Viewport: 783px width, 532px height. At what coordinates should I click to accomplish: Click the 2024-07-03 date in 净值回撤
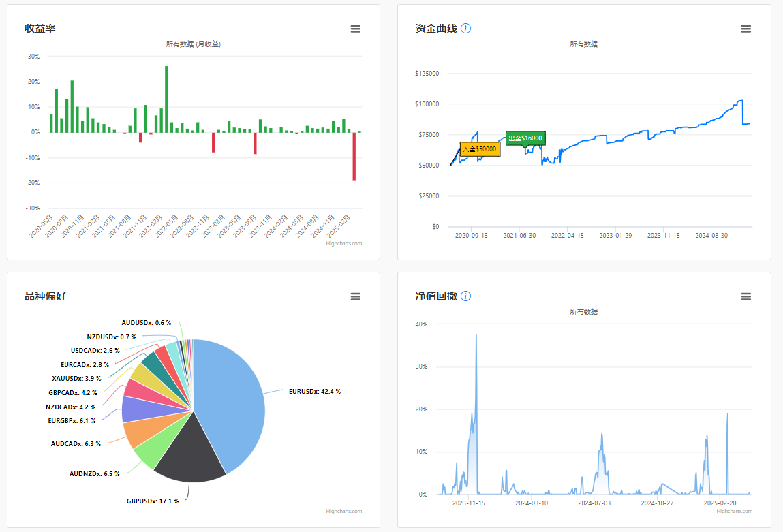coord(594,503)
